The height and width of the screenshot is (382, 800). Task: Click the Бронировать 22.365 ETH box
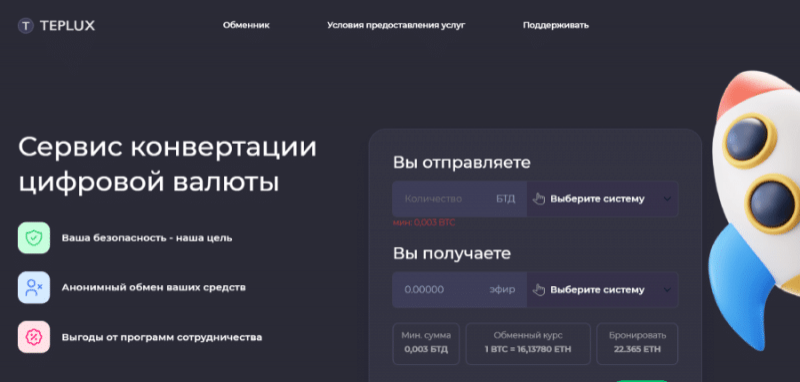[637, 343]
